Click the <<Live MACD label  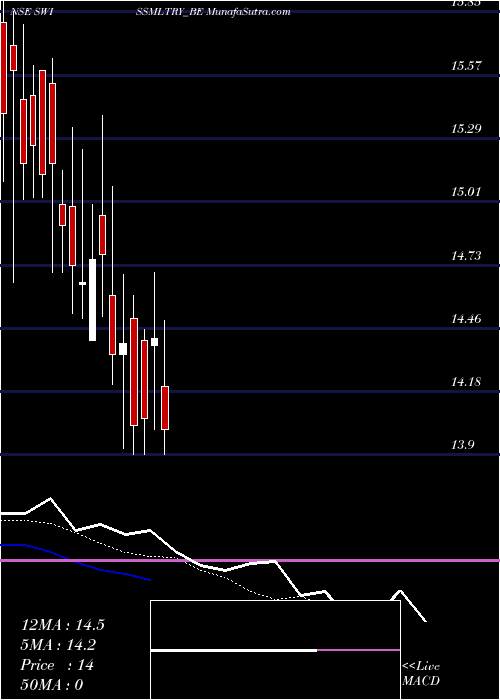[x=421, y=673]
